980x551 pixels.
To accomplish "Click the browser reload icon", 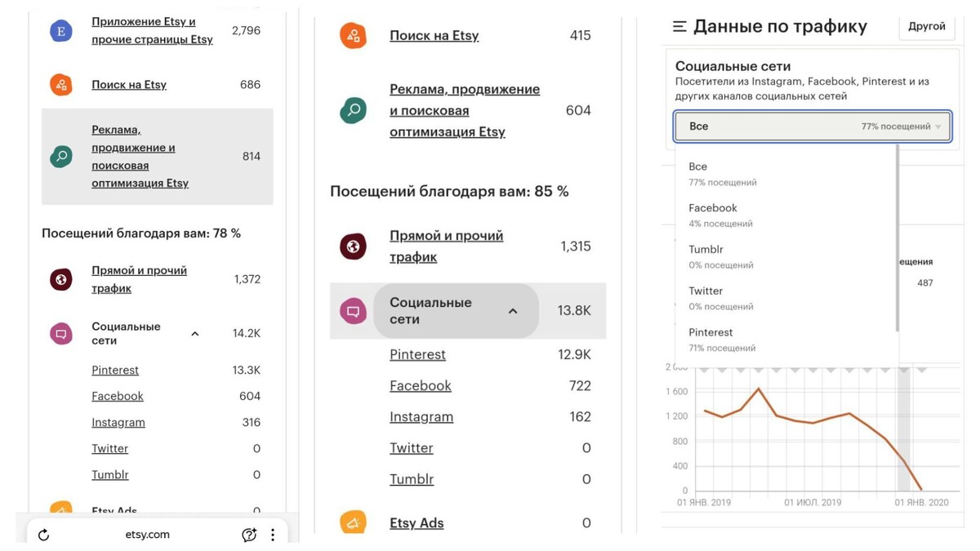I will (x=44, y=535).
